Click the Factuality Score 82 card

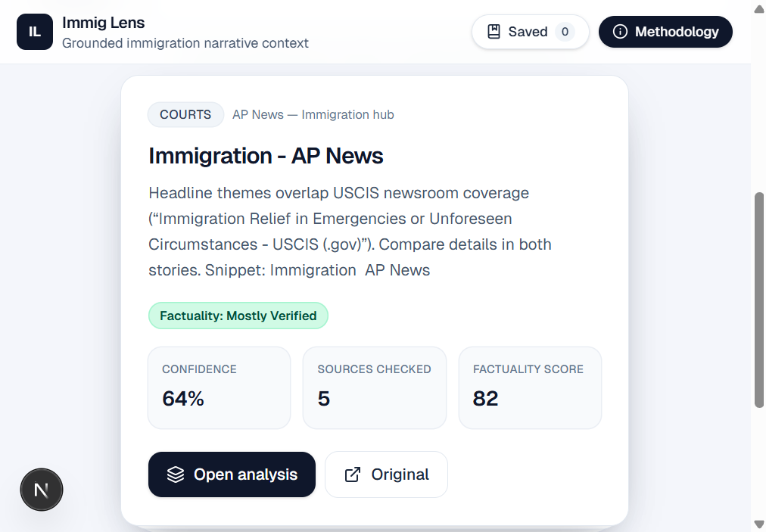click(x=530, y=387)
